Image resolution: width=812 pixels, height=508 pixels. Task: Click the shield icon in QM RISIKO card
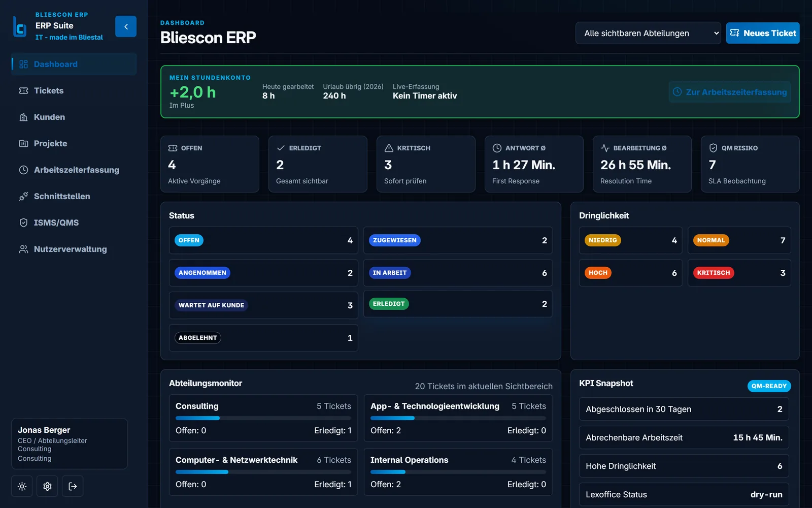tap(713, 148)
